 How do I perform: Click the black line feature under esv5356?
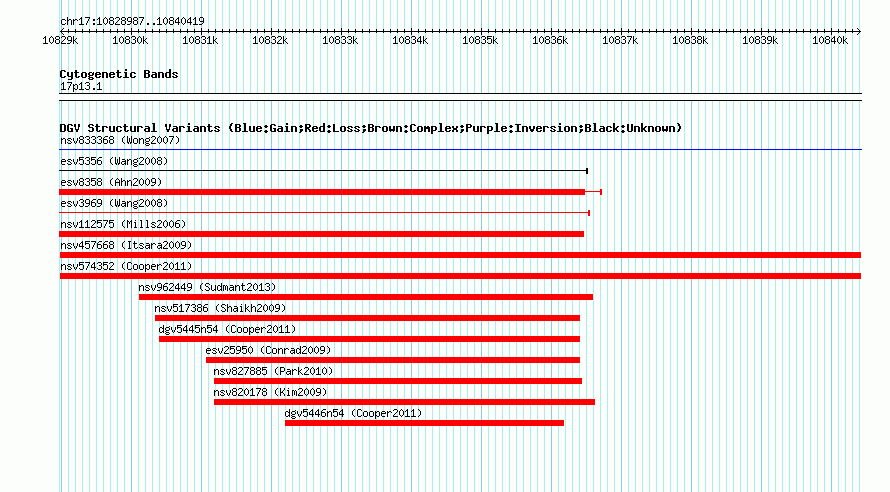(324, 171)
